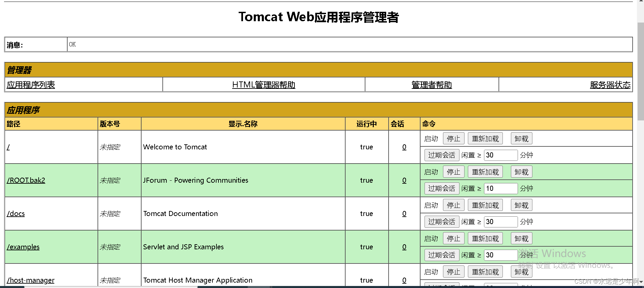Undeploy the /host-manager application

pos(521,272)
